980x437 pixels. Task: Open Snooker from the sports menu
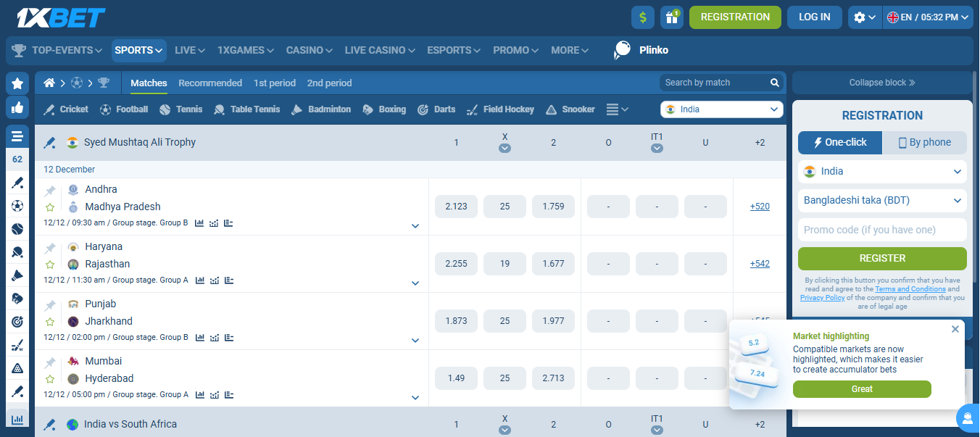[x=570, y=109]
